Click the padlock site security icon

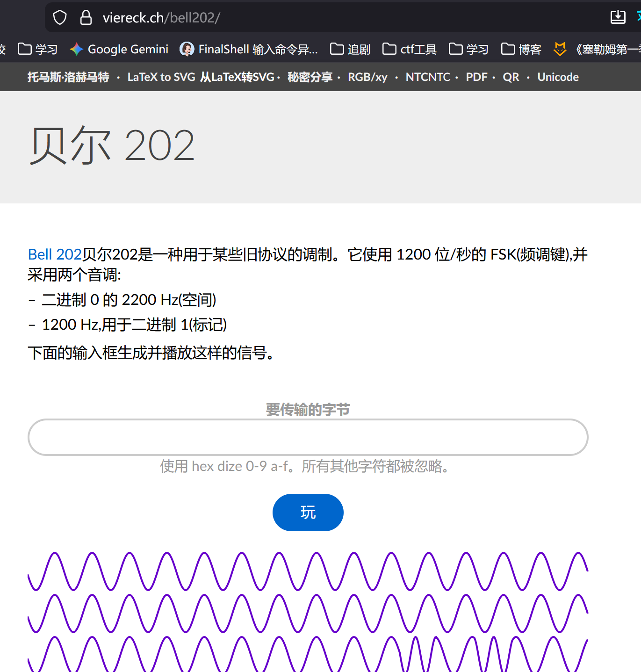(x=86, y=18)
